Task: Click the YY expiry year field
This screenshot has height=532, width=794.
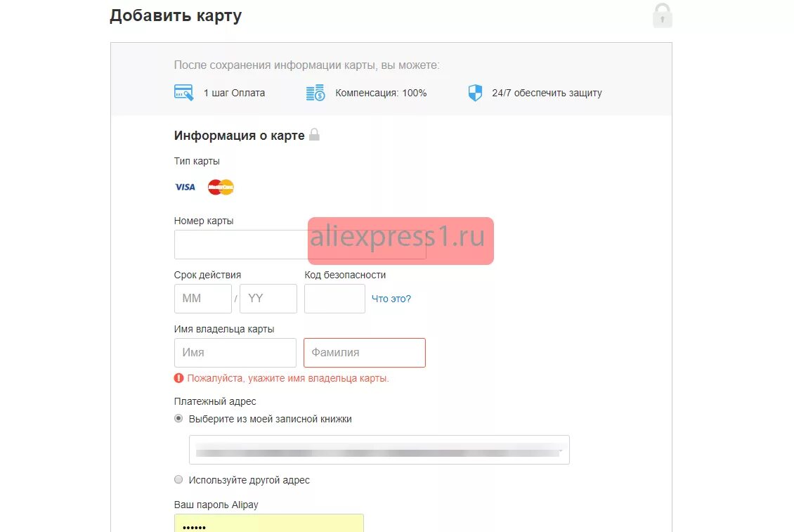Action: tap(268, 299)
